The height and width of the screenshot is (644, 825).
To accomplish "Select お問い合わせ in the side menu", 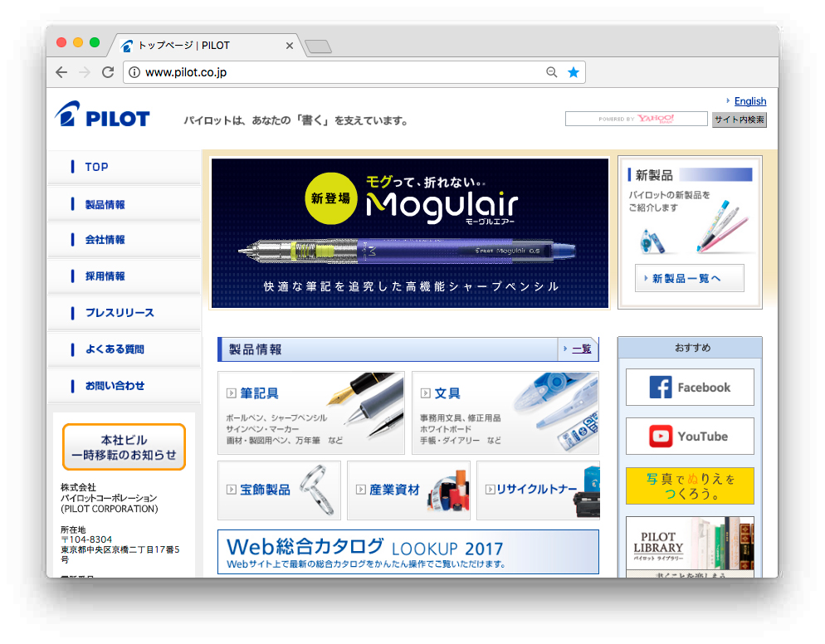I will pyautogui.click(x=124, y=386).
